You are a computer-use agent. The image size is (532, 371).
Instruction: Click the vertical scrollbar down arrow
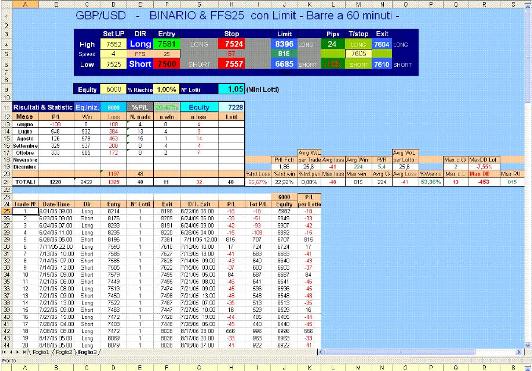pos(528,346)
